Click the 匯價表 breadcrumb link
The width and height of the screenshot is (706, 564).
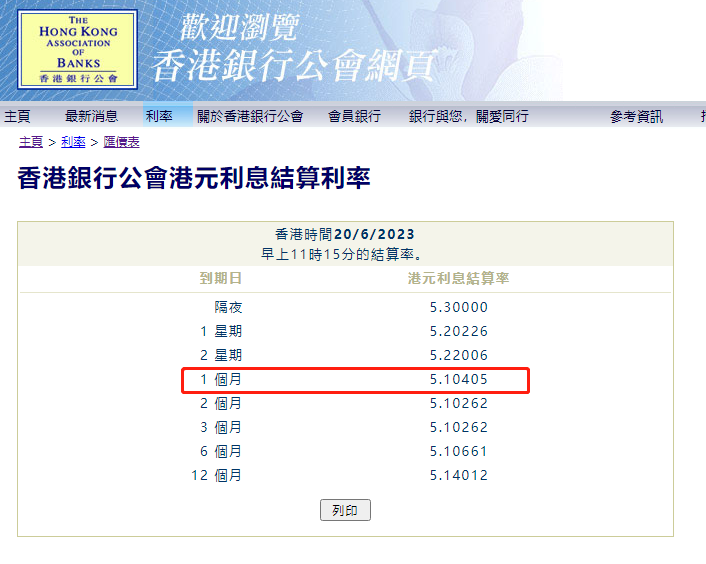point(121,142)
